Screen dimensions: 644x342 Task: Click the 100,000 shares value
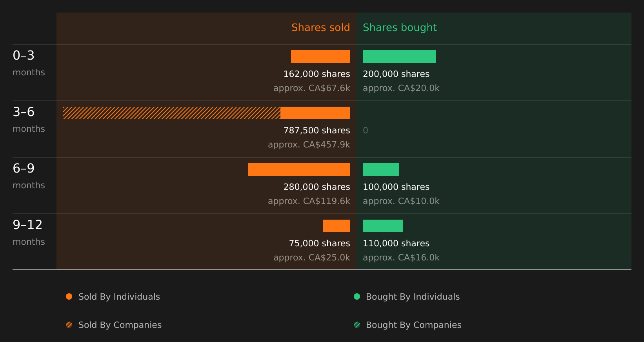pos(396,187)
